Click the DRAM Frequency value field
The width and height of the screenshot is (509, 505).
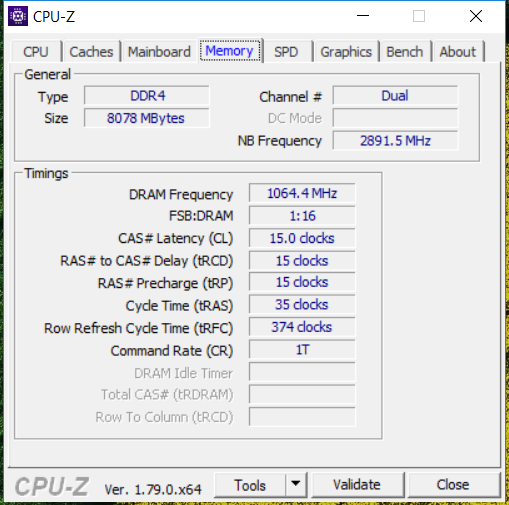[302, 193]
